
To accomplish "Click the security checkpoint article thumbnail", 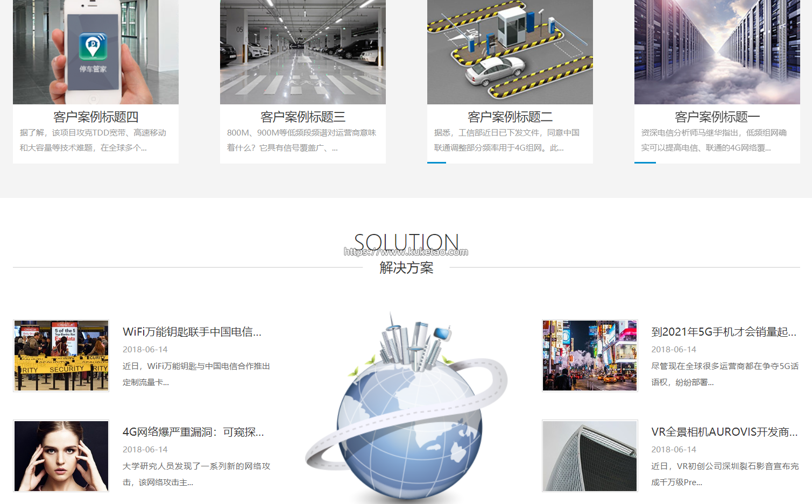I will click(x=61, y=356).
